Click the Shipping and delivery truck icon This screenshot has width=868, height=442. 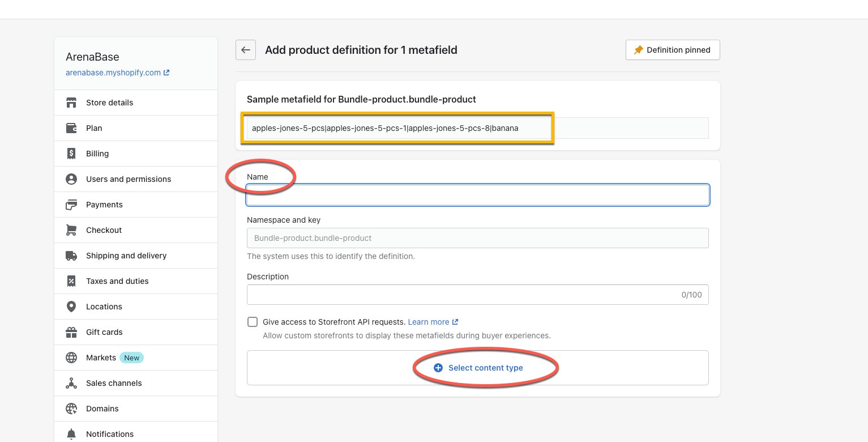(71, 256)
